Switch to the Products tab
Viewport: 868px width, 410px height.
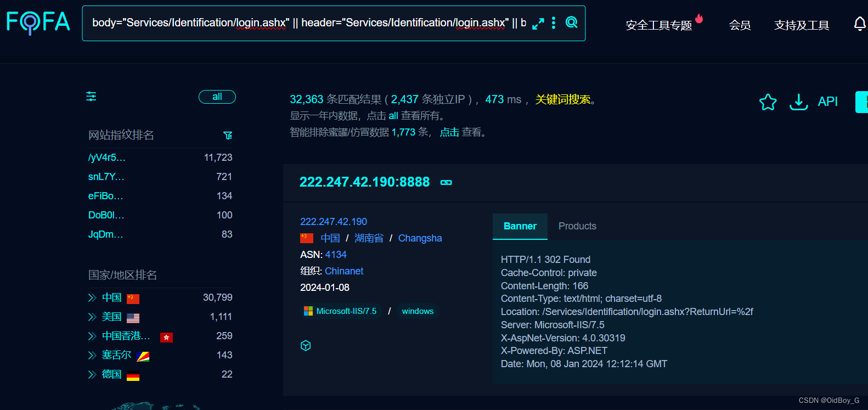tap(577, 226)
